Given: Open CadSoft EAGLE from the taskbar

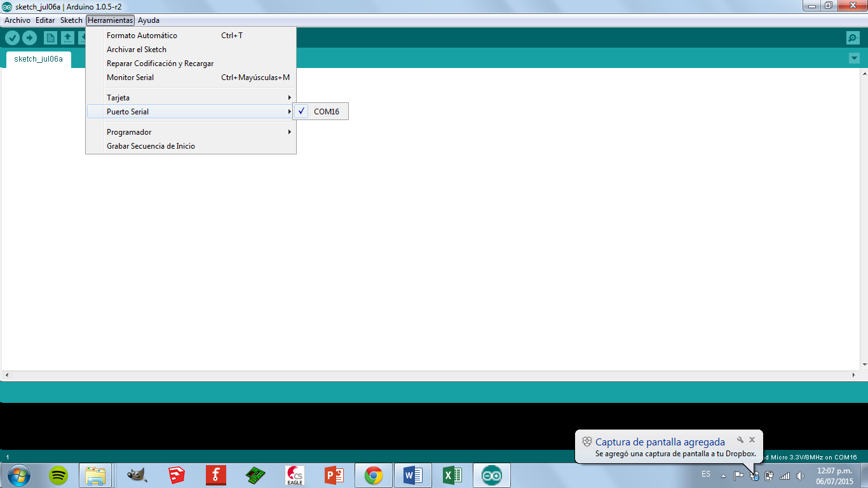Looking at the screenshot, I should click(295, 475).
